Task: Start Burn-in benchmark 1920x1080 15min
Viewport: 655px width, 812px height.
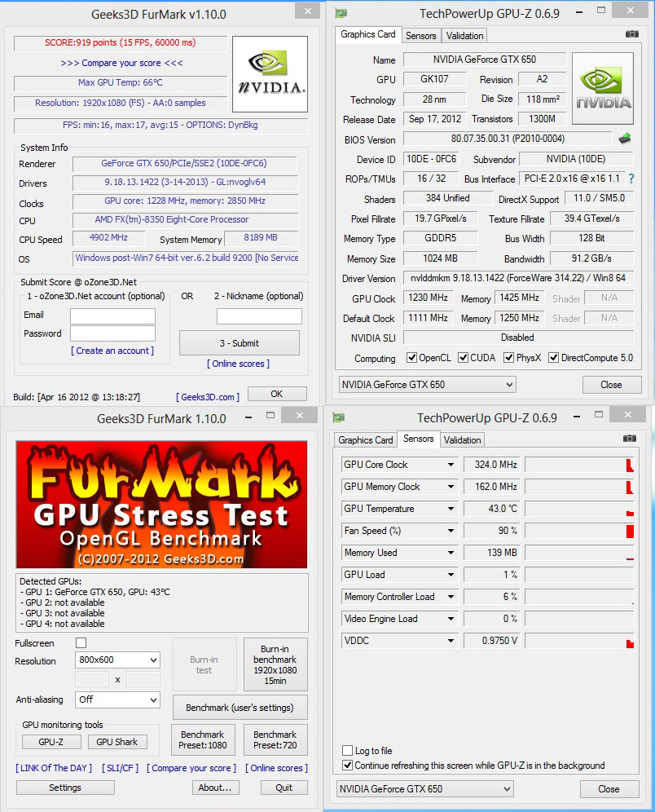Action: point(275,665)
